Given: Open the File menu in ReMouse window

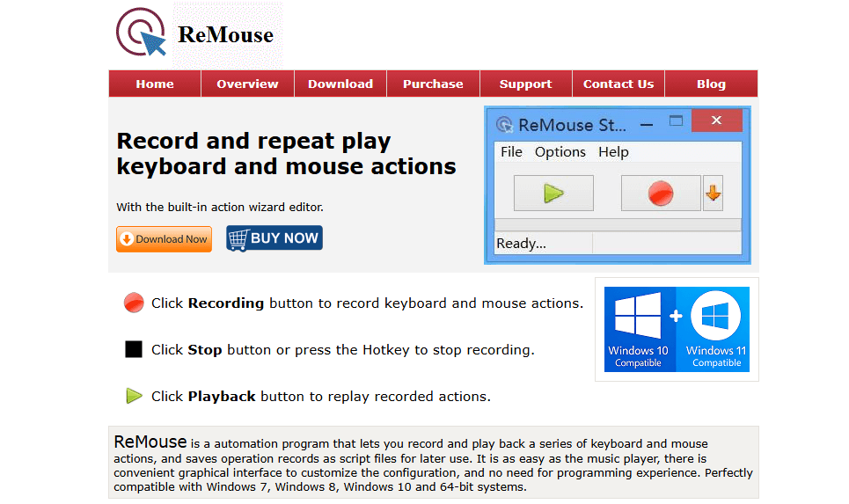Looking at the screenshot, I should (511, 151).
